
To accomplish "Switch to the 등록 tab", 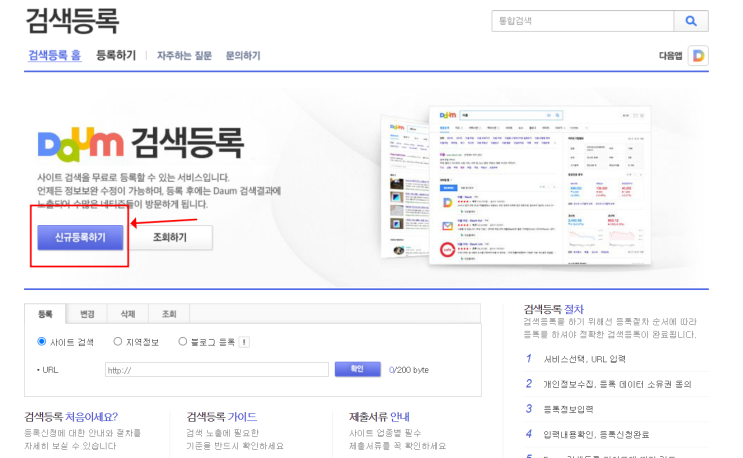I will coord(45,314).
